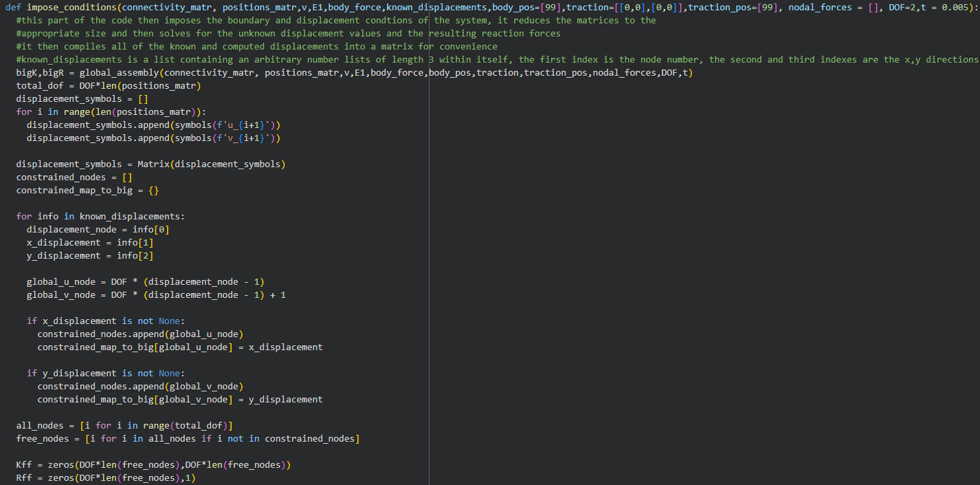Click the line 'for info in known_displacements:'
The width and height of the screenshot is (980, 485).
pos(100,217)
